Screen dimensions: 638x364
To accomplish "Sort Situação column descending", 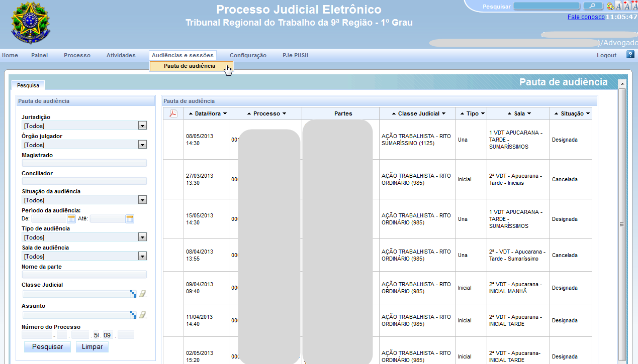I will tap(588, 113).
